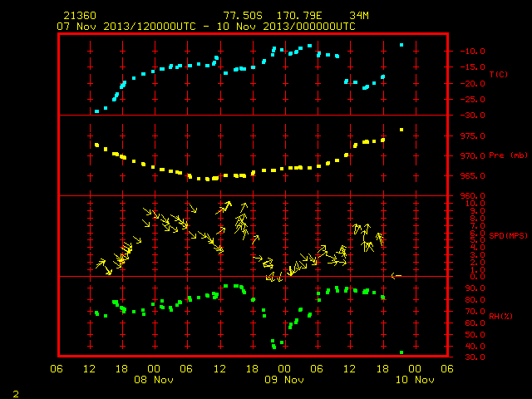Click the isolated yellow pressure point at far right
The height and width of the screenshot is (399, 532).
(401, 130)
